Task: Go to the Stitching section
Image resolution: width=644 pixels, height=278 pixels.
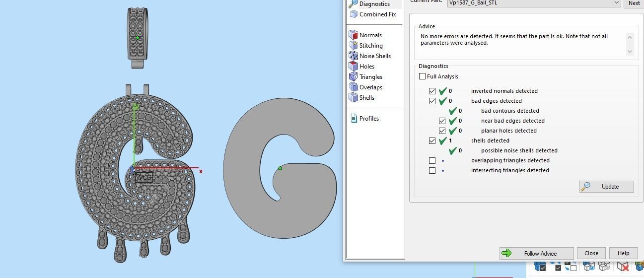Action: click(x=371, y=46)
